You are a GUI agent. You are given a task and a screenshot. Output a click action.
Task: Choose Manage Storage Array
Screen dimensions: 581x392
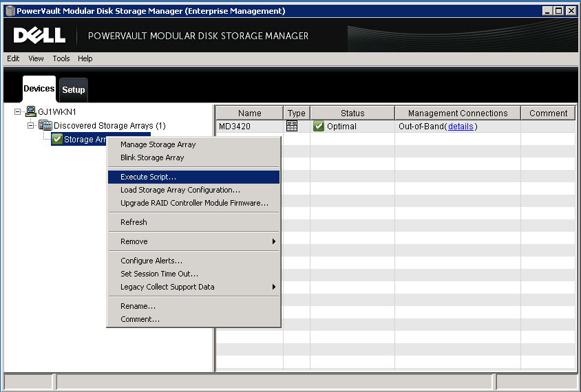194,144
